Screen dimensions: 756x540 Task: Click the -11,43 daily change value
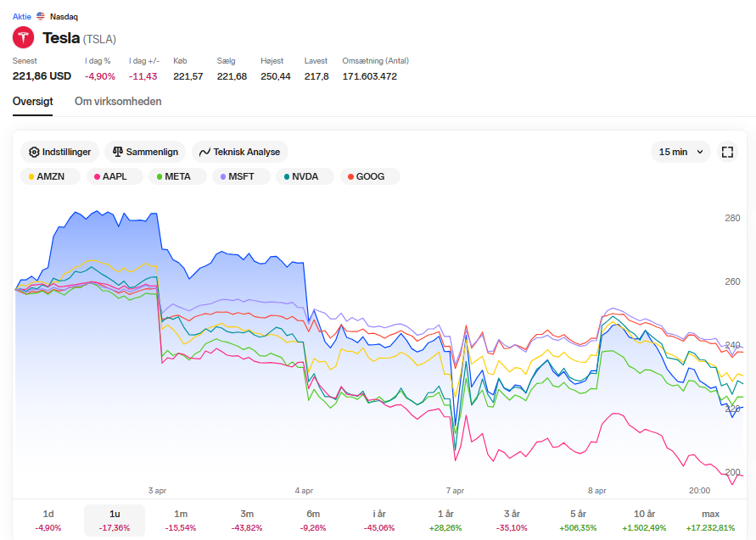143,76
